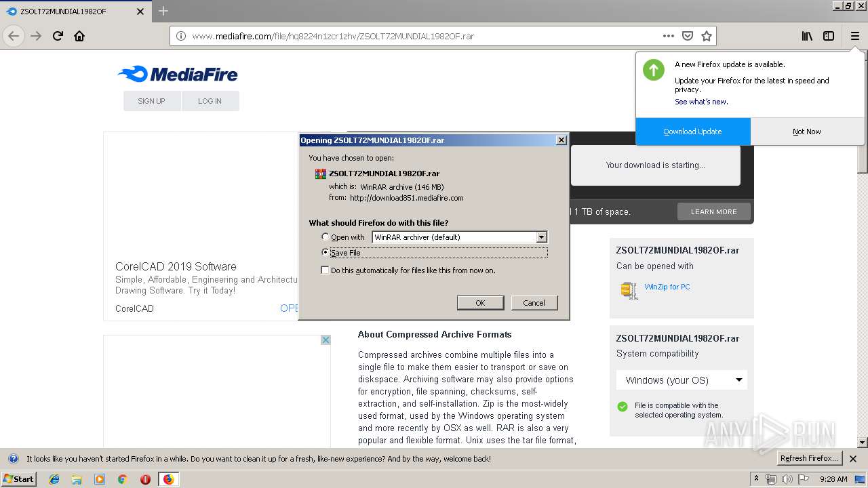Open the See what's new link

click(701, 102)
